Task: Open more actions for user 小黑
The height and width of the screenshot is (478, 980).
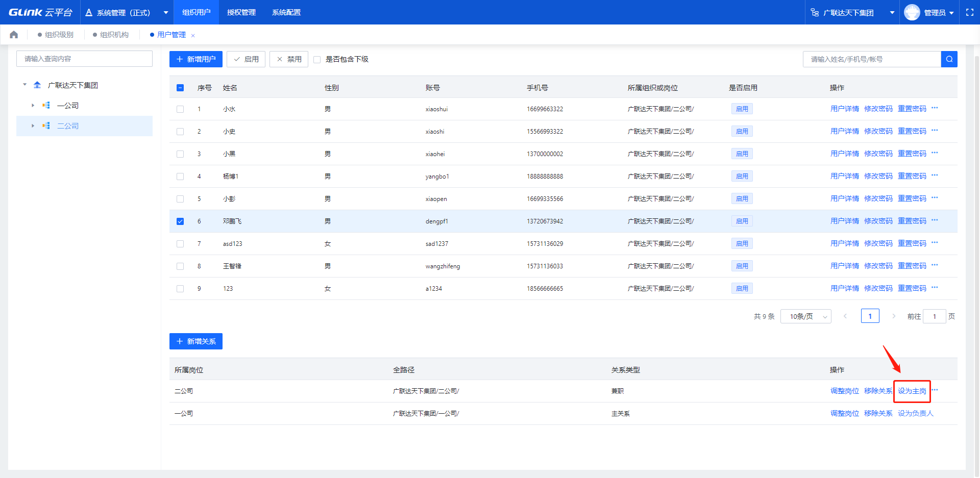Action: [x=935, y=153]
